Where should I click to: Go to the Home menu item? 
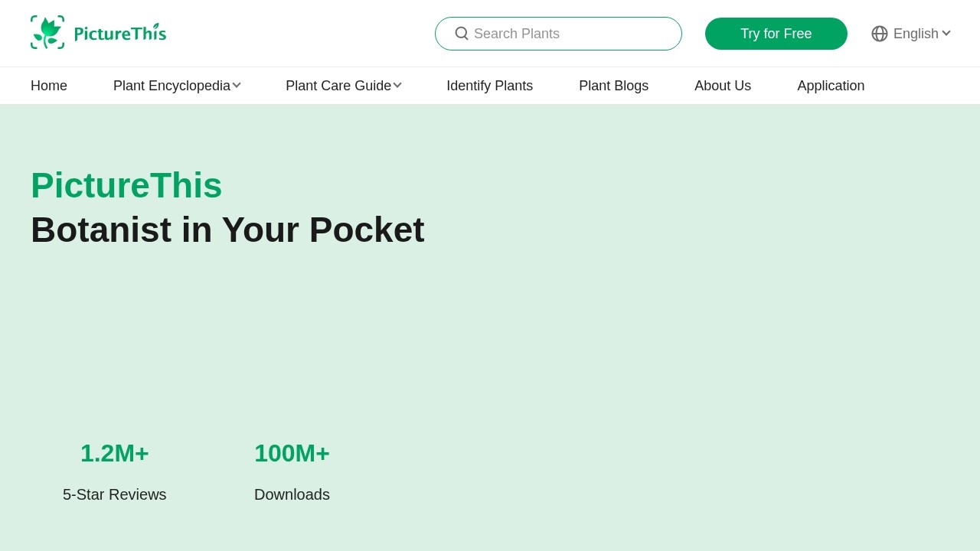tap(49, 86)
